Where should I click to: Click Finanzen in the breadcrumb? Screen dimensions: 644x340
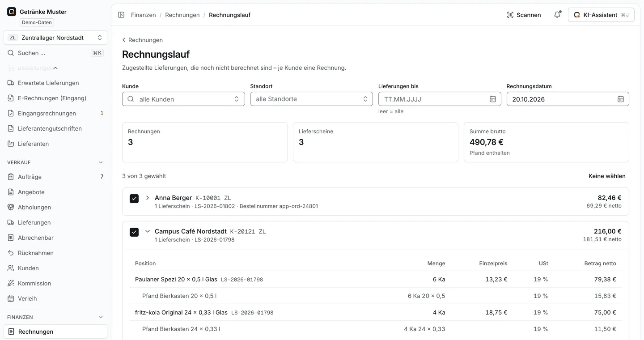144,15
